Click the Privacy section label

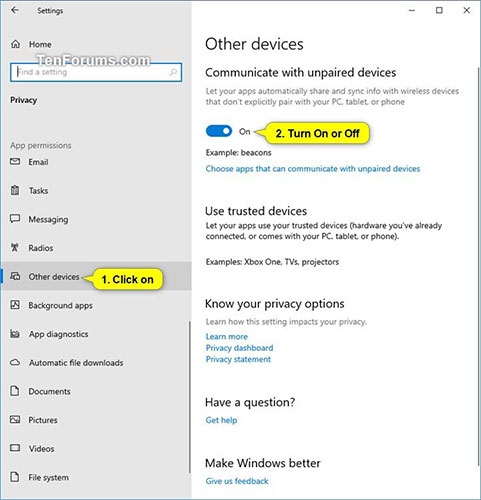click(x=23, y=100)
